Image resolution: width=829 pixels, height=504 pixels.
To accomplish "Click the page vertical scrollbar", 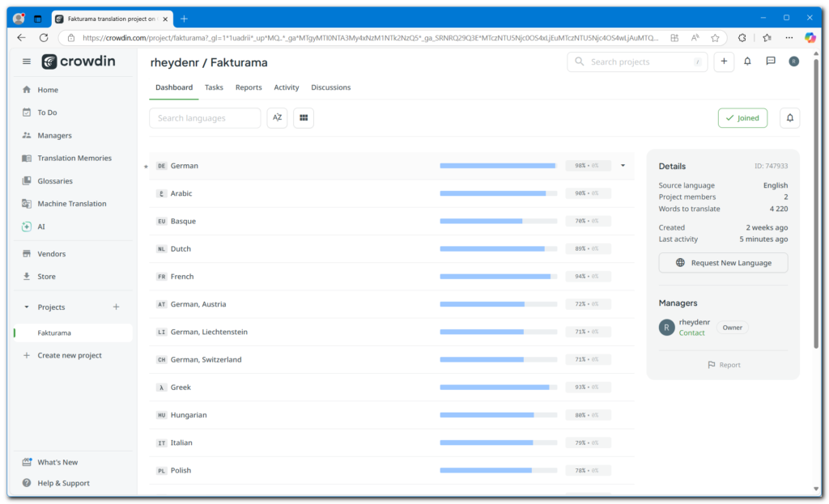I will pyautogui.click(x=816, y=203).
